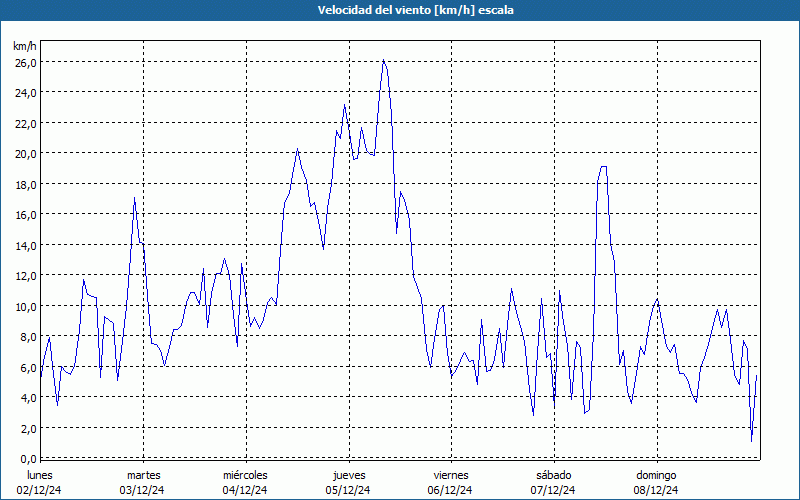Click the date label 07/12/24
Screen dimensions: 800x500
coord(553,490)
